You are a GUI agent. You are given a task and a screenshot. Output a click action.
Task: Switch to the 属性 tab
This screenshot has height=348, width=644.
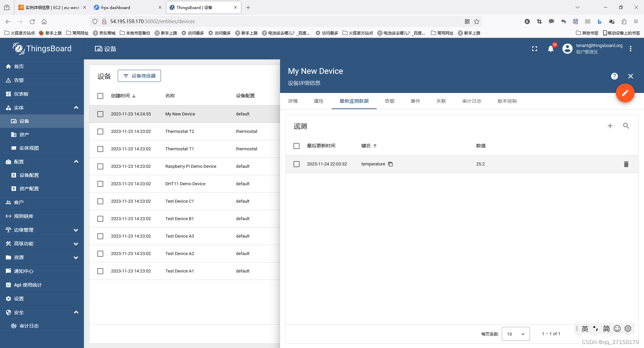[319, 101]
